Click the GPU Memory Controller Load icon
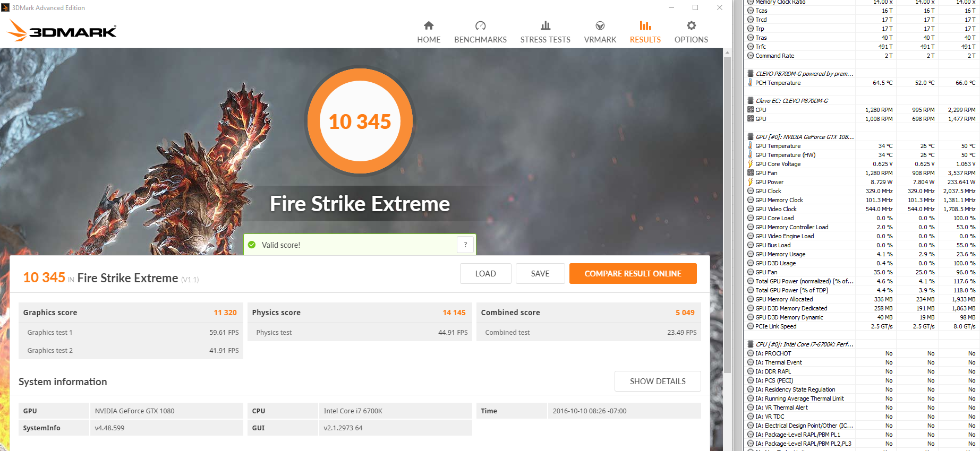This screenshot has height=451, width=980. [751, 227]
